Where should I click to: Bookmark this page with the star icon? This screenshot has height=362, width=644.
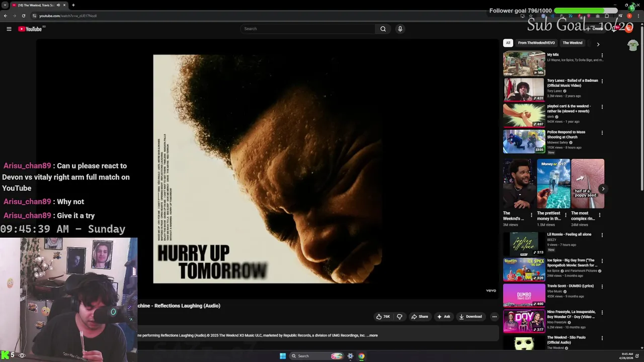click(530, 16)
